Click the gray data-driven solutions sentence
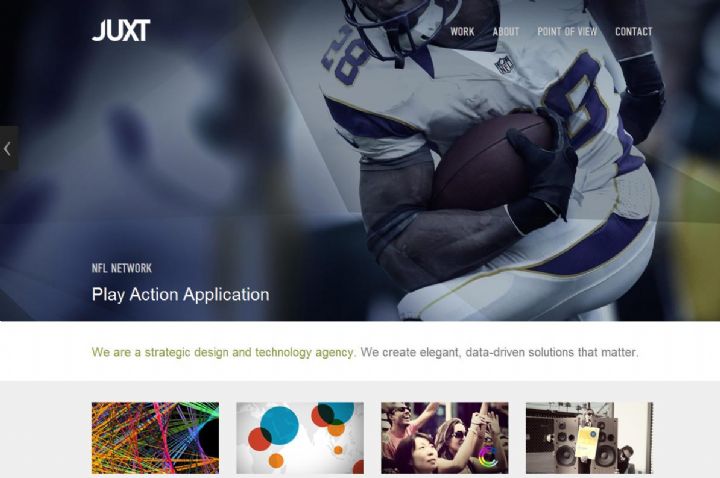Screen dimensions: 720x478 pos(499,353)
